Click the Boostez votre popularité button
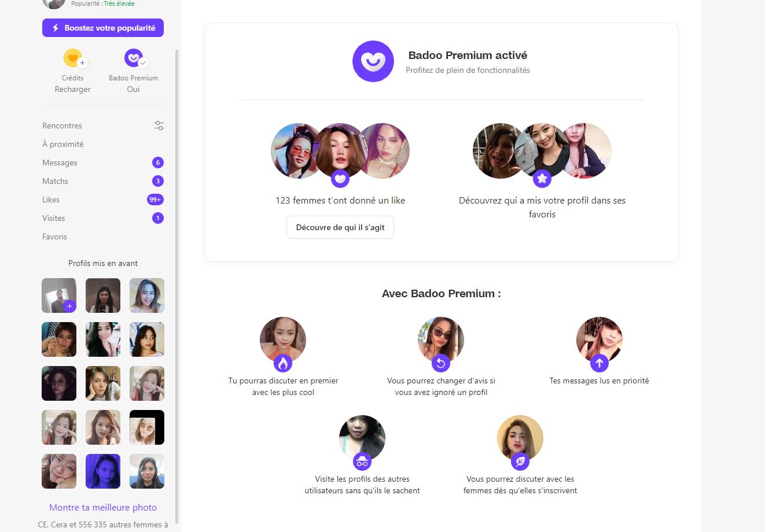 coord(103,28)
